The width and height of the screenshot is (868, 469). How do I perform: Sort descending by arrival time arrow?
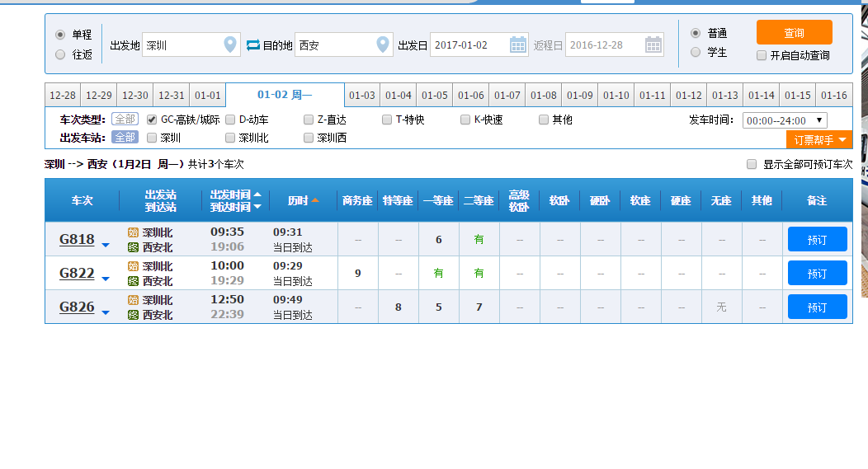[x=257, y=207]
